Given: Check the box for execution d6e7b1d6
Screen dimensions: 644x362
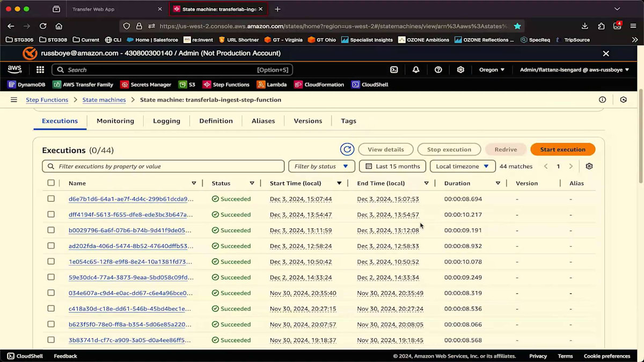Looking at the screenshot, I should [x=51, y=198].
